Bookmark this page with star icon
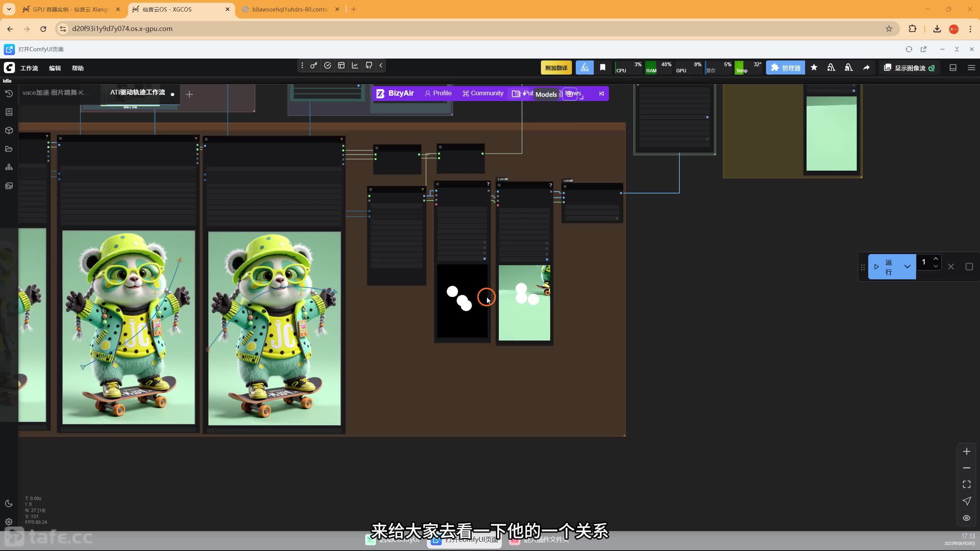980x551 pixels. coord(889,29)
